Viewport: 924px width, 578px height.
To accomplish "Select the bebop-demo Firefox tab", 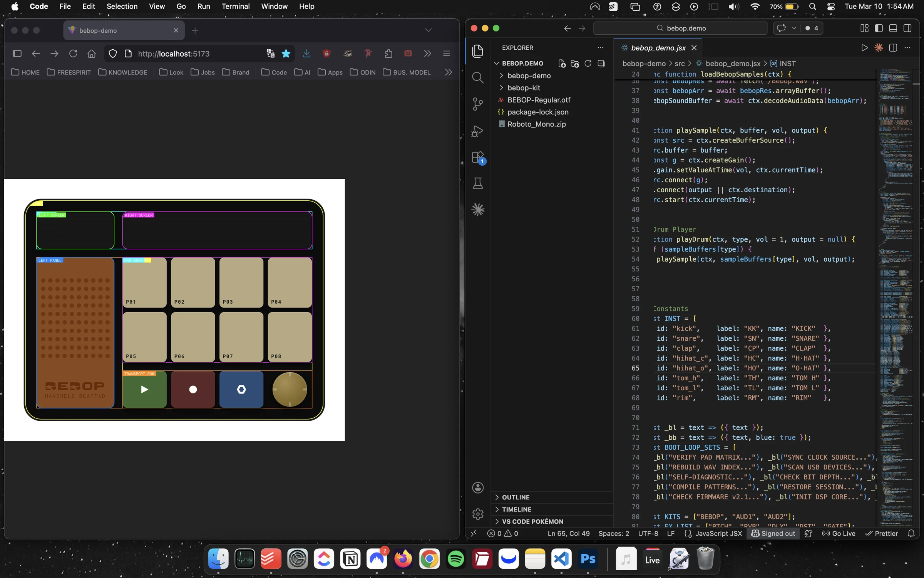I will [124, 30].
